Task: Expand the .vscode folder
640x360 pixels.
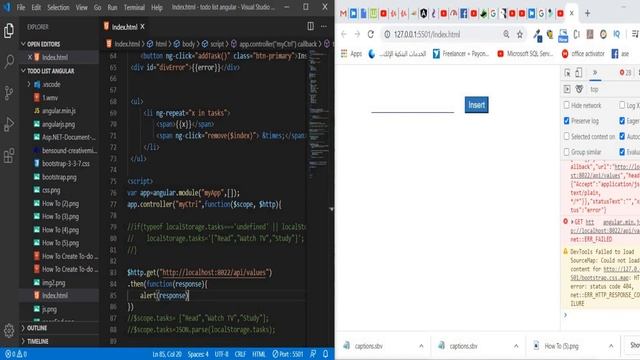Action: point(29,84)
